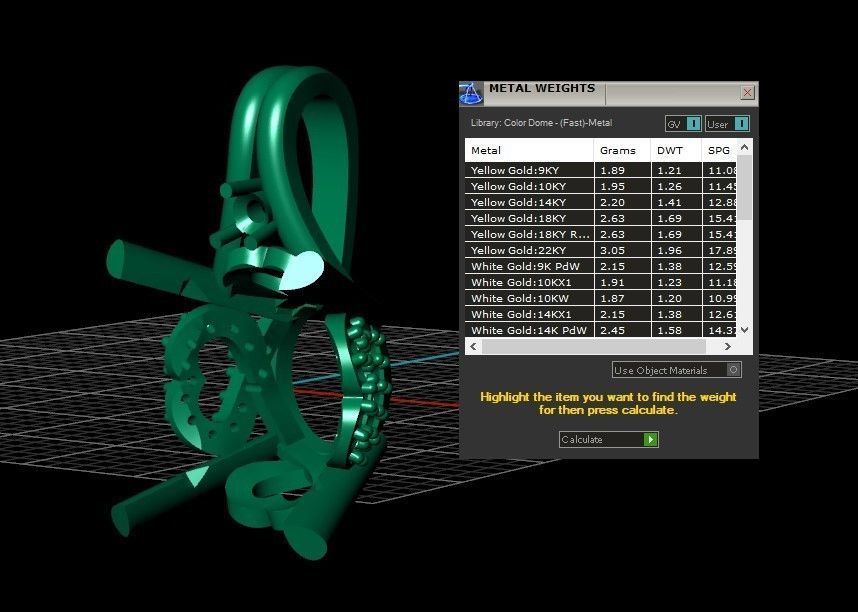
Task: Select the Yellow Gold:10KY row
Action: click(x=601, y=186)
